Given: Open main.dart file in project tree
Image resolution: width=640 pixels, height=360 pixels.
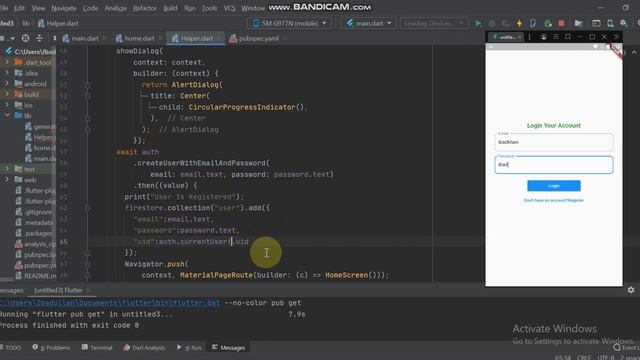Looking at the screenshot, I should point(40,158).
